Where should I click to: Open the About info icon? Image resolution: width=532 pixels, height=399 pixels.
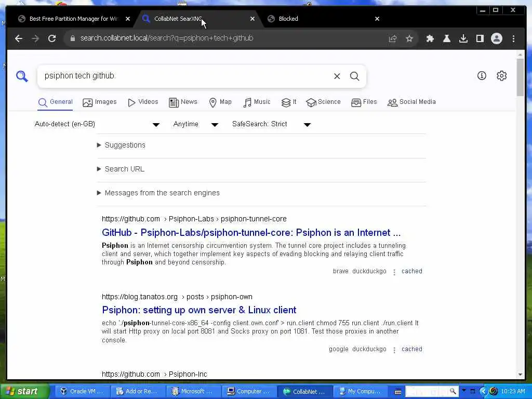pyautogui.click(x=482, y=76)
